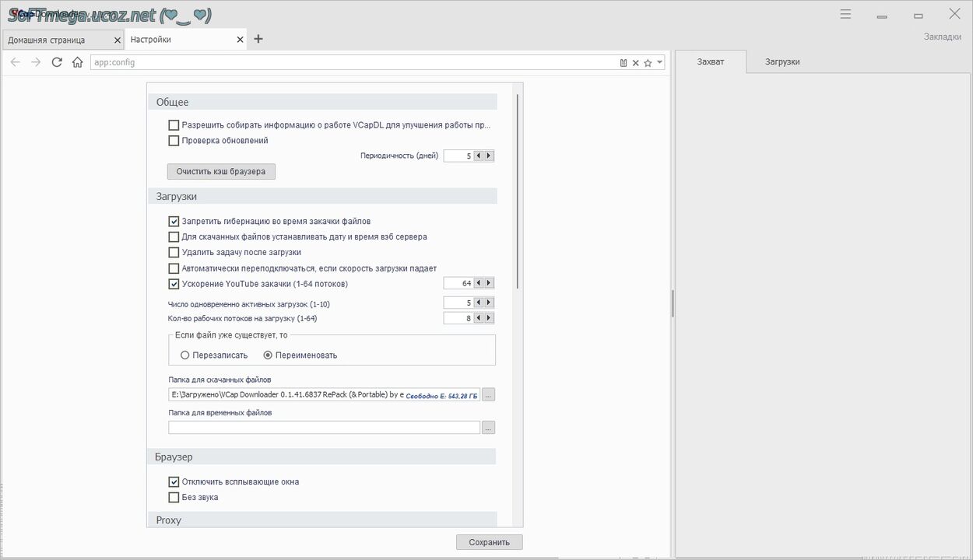Enable the Проверка обновлений checkbox
The height and width of the screenshot is (560, 973).
click(174, 141)
